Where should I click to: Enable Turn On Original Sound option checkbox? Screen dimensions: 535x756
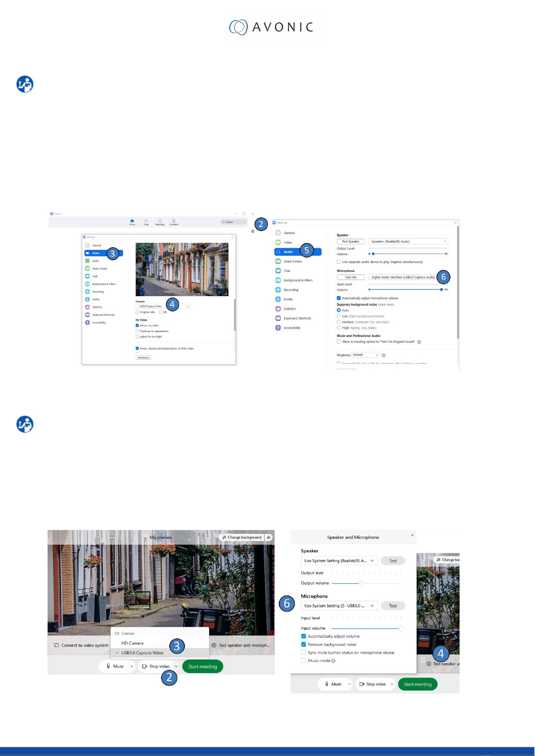(339, 341)
